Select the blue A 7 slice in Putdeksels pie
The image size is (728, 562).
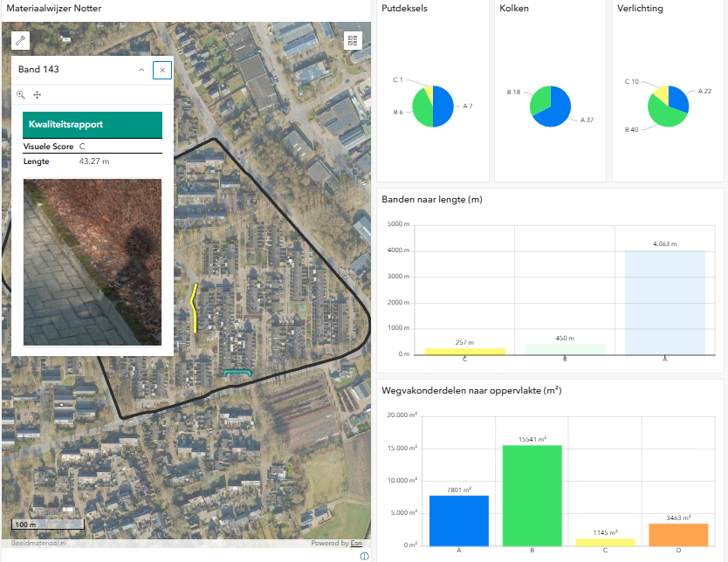point(443,106)
